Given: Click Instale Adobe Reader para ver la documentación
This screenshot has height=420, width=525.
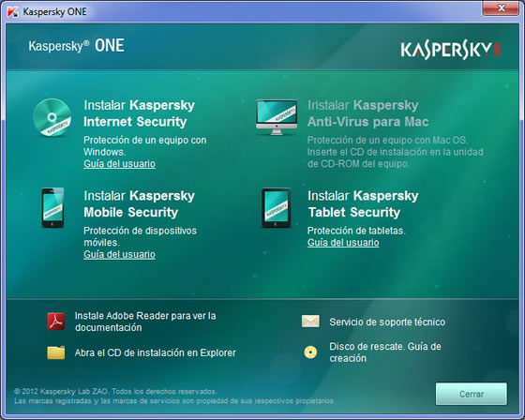Looking at the screenshot, I should point(145,322).
